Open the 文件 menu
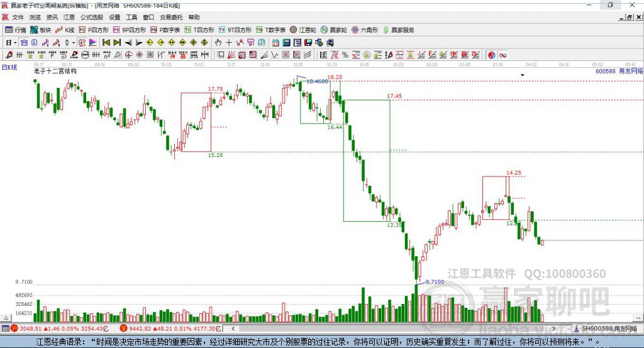This screenshot has width=644, height=348. click(18, 17)
